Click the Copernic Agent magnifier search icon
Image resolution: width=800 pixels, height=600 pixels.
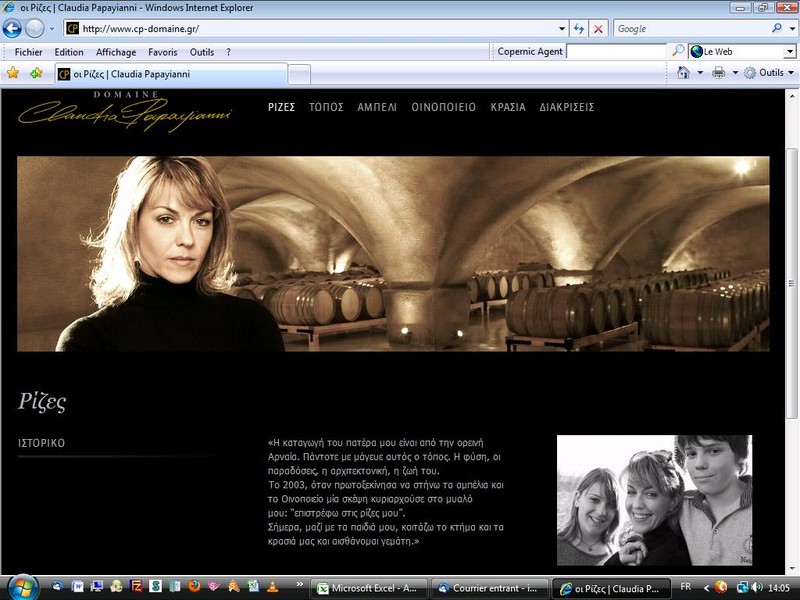coord(678,51)
